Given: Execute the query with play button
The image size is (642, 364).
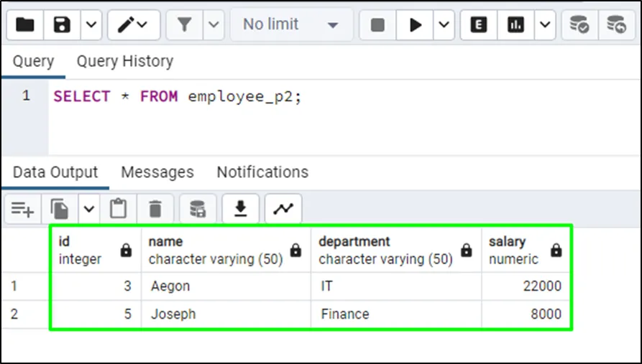Looking at the screenshot, I should (x=416, y=25).
